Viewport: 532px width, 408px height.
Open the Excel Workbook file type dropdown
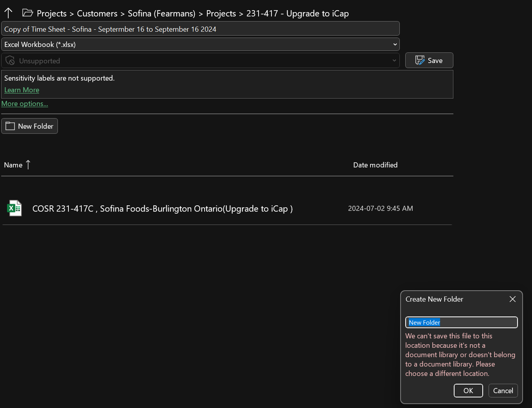[200, 44]
